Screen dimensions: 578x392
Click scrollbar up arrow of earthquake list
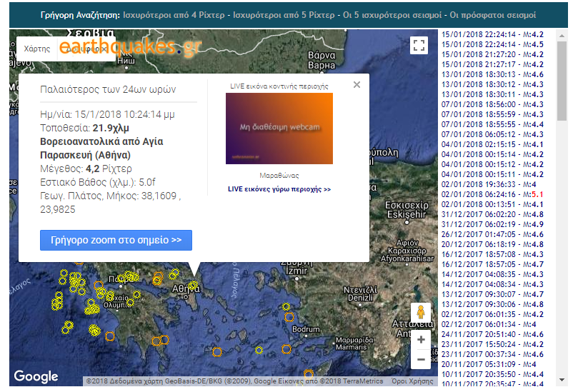pos(562,36)
